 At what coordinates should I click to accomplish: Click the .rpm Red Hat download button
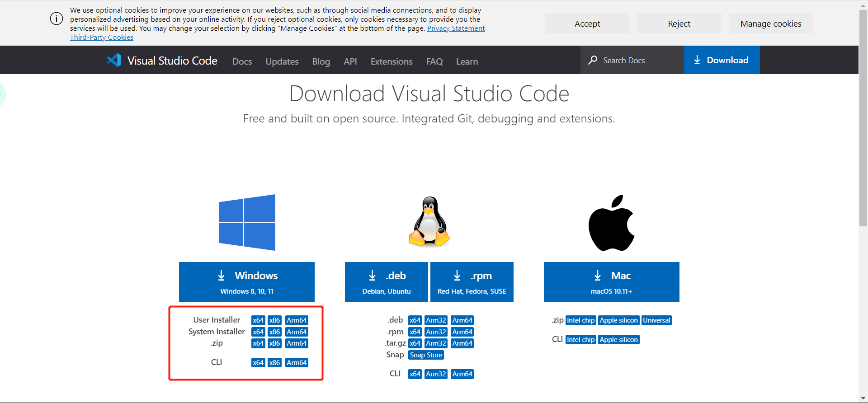(472, 282)
